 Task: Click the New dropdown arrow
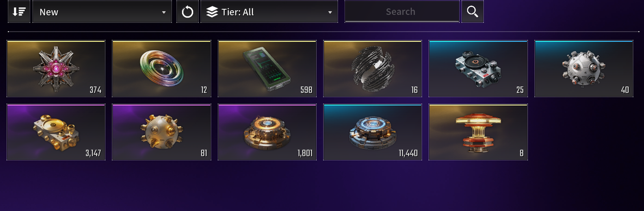[x=164, y=13]
